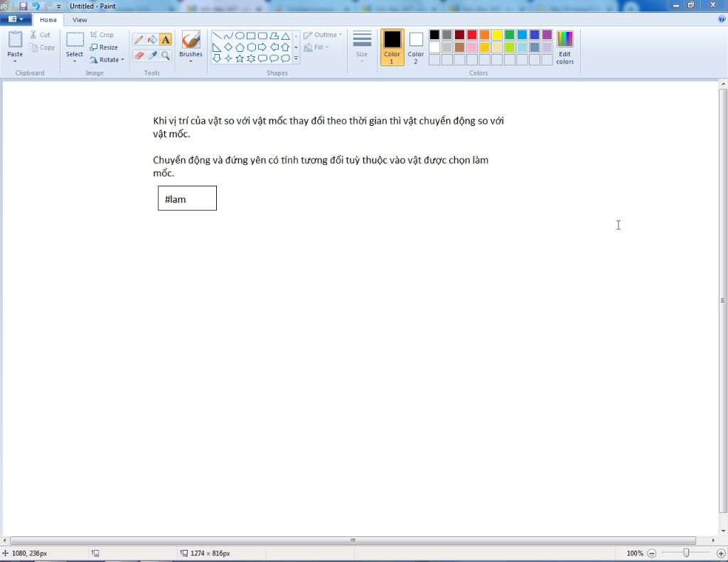
Task: Zoom in with the plus button
Action: (721, 553)
